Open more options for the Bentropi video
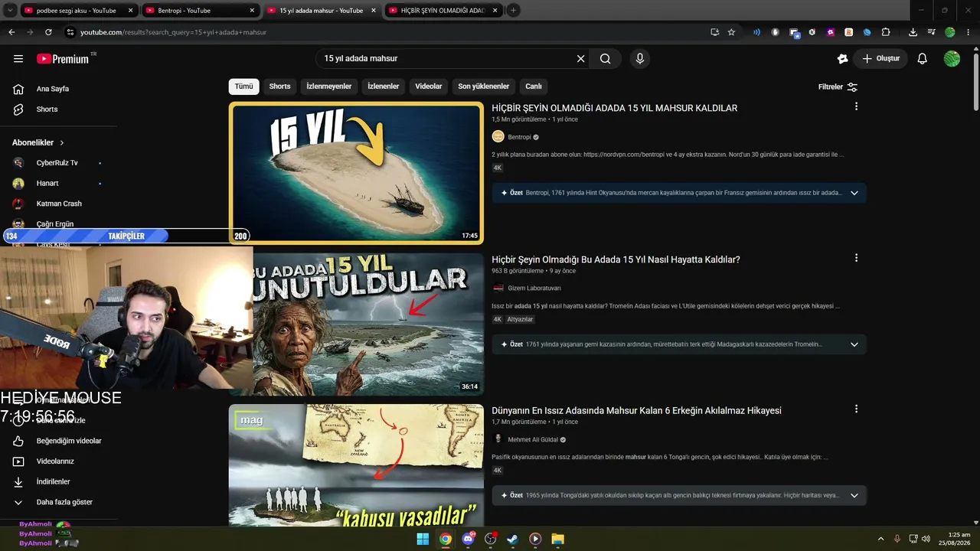Image resolution: width=980 pixels, height=551 pixels. click(x=856, y=106)
